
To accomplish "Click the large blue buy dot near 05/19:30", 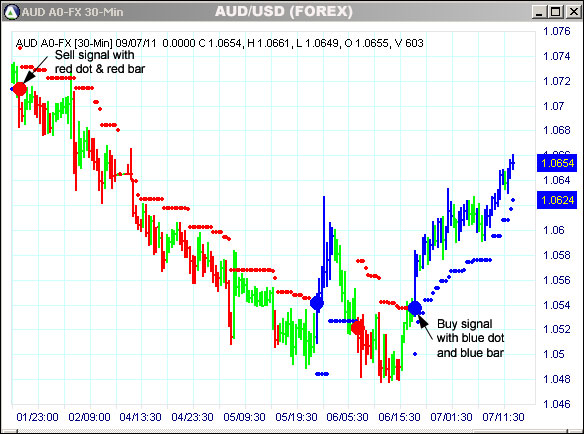I will [317, 303].
